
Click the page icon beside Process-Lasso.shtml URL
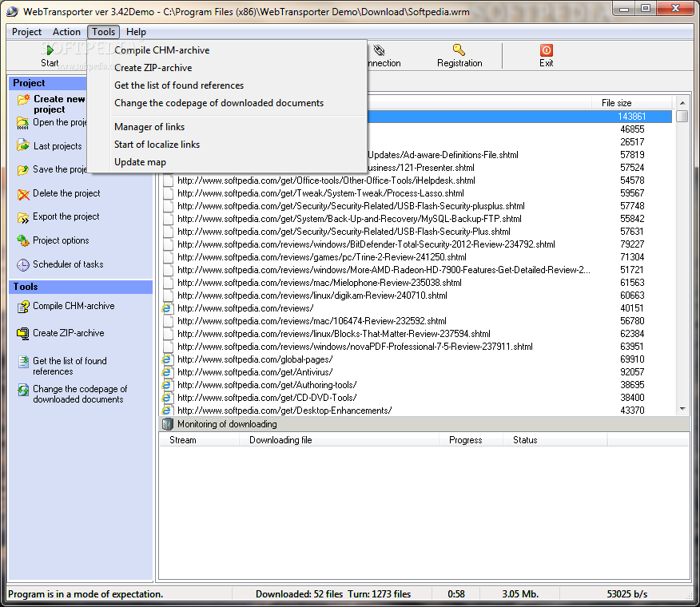pyautogui.click(x=169, y=193)
